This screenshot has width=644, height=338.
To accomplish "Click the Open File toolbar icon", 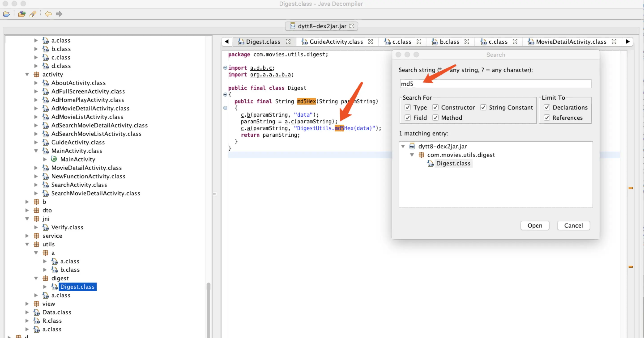I will pyautogui.click(x=6, y=14).
